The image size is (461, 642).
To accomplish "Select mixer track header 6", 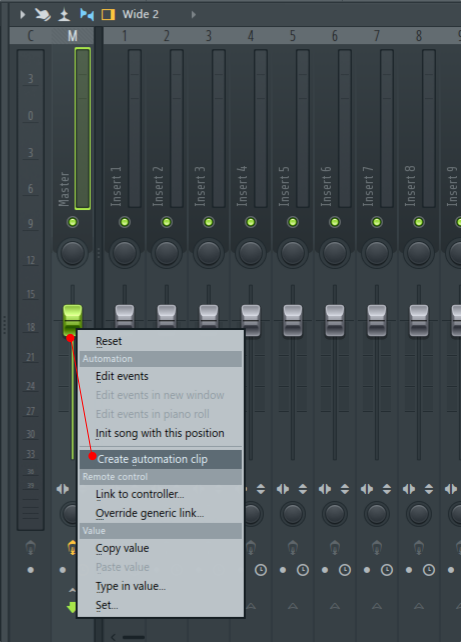I will click(x=334, y=36).
